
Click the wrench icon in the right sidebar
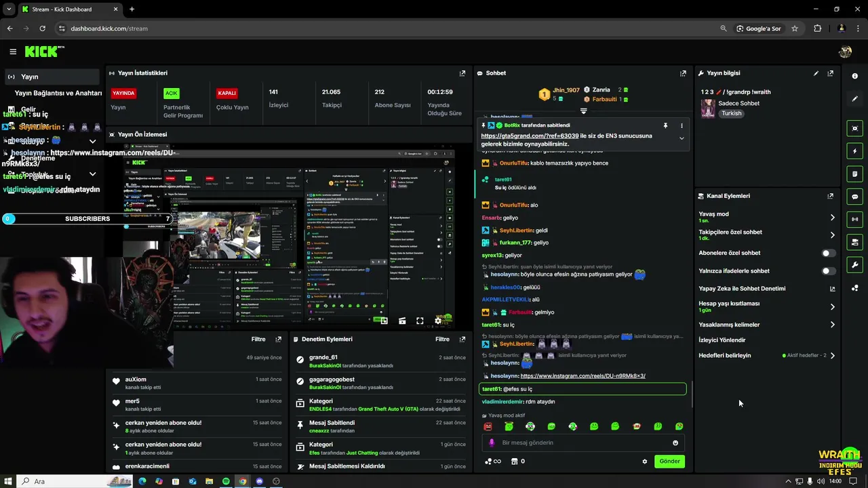[x=854, y=265]
